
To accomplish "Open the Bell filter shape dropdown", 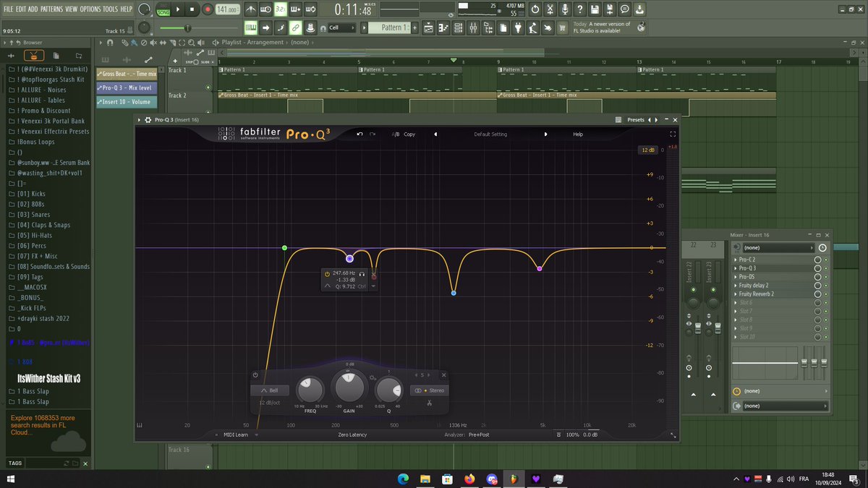I will pyautogui.click(x=269, y=390).
